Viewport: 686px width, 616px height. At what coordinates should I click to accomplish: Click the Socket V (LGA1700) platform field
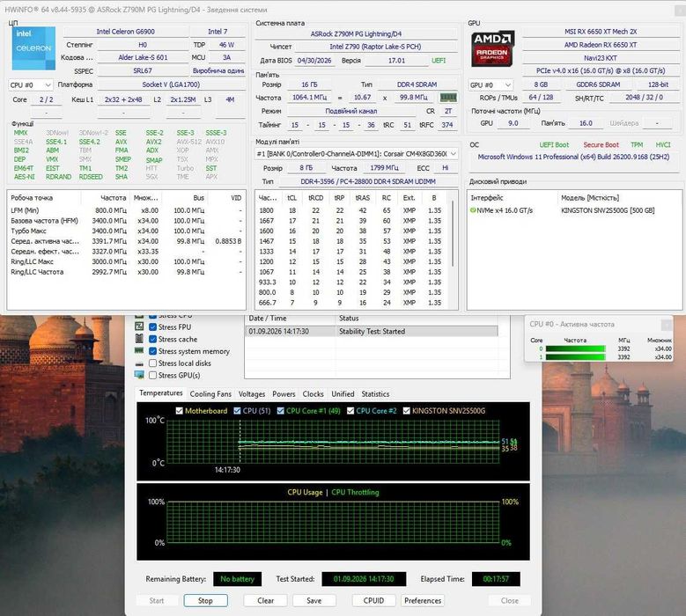171,84
